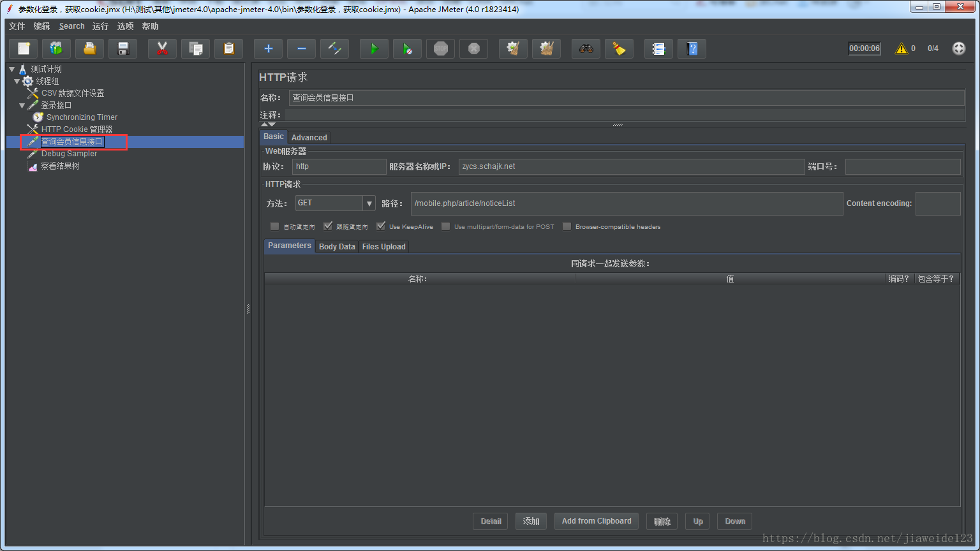Click the 添加 button

(x=531, y=521)
